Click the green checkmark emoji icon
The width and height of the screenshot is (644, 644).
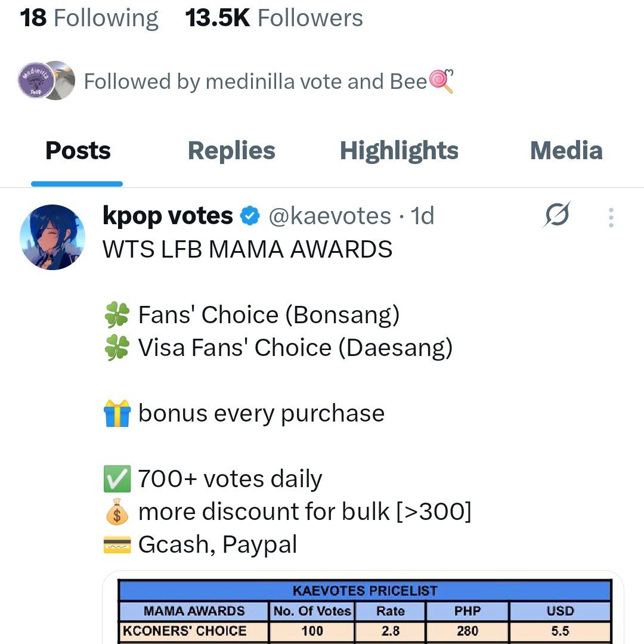coord(117,479)
